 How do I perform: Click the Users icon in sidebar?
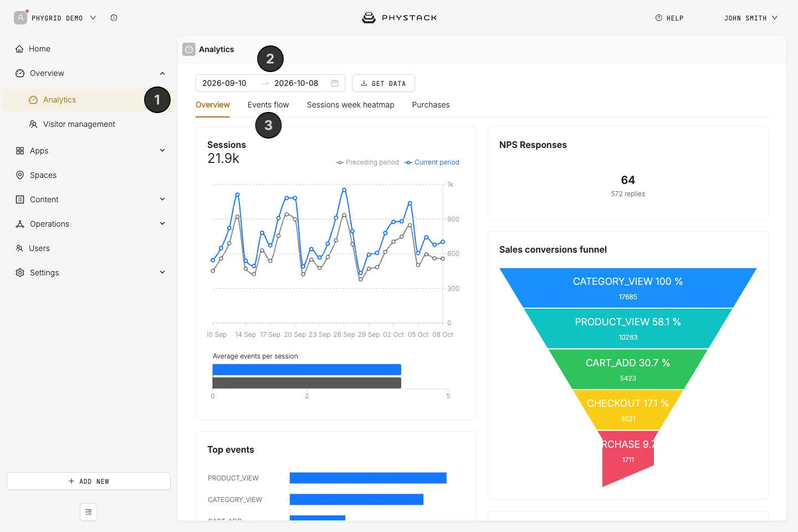tap(19, 248)
